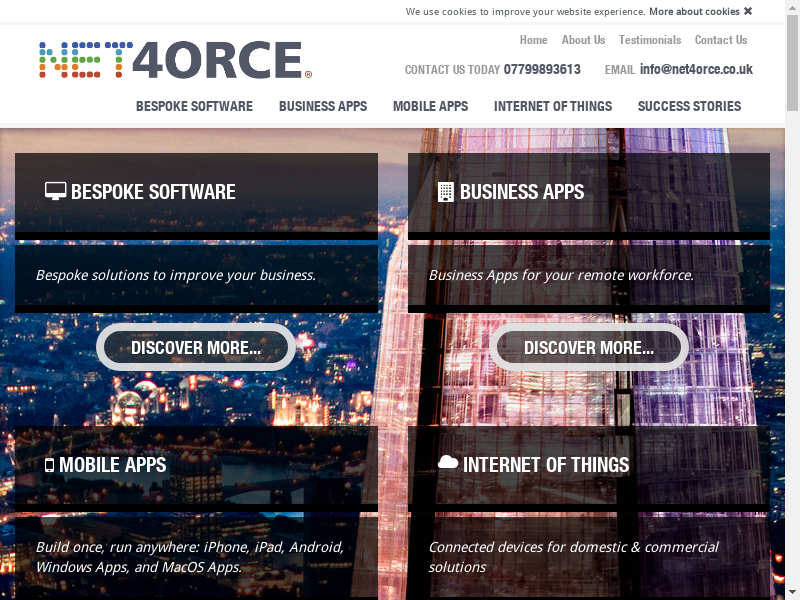Click the page's vertical scrollbar

[792, 300]
